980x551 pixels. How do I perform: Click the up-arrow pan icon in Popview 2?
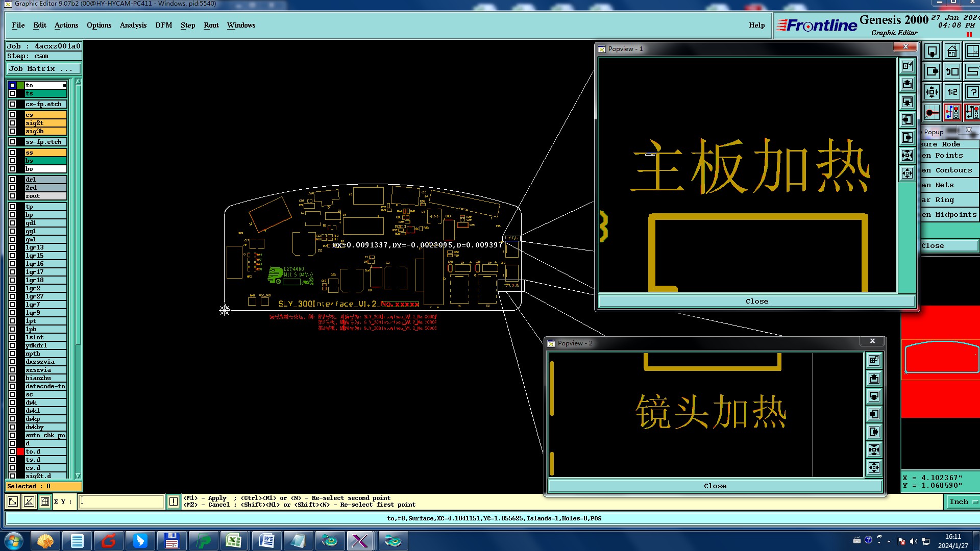874,379
